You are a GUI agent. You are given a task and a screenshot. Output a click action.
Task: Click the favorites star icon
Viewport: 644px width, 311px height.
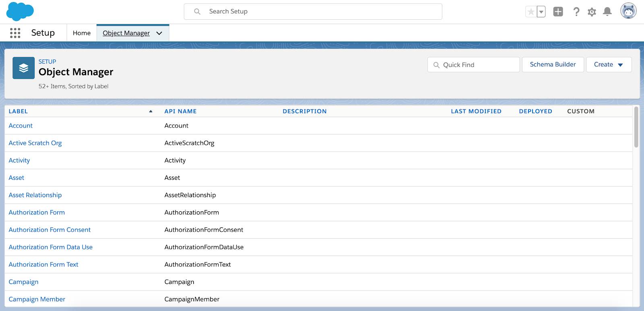tap(531, 12)
